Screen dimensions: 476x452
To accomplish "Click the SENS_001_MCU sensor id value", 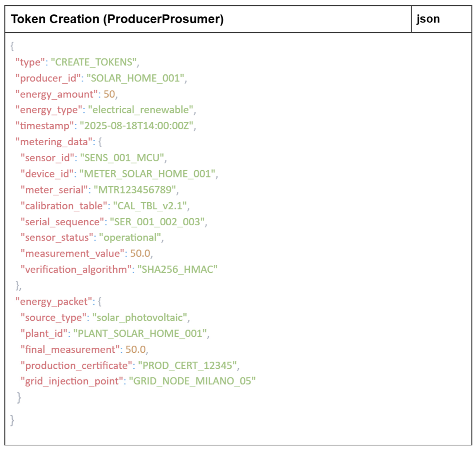I will (x=122, y=158).
